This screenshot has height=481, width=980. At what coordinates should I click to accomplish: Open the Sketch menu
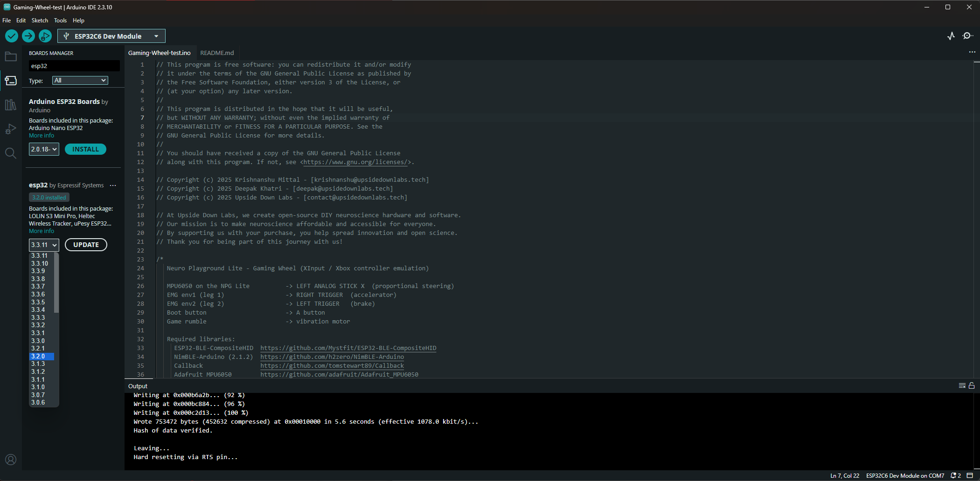coord(40,21)
